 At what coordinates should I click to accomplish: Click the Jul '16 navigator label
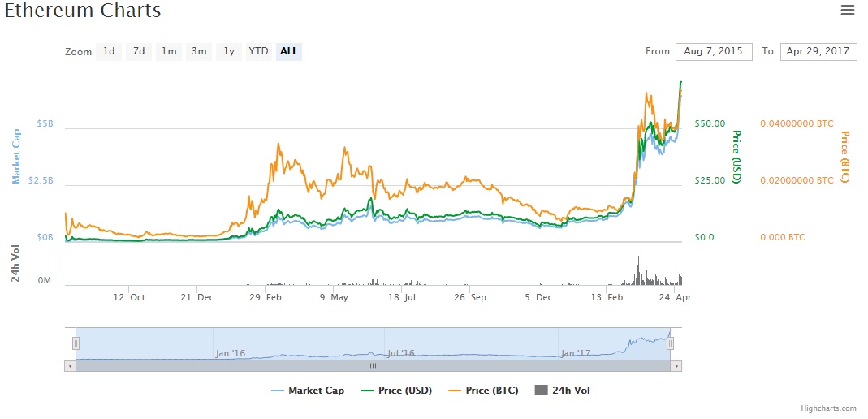click(x=402, y=353)
